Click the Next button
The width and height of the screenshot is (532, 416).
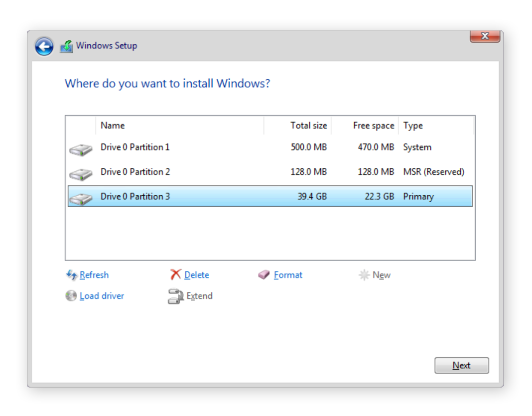[461, 365]
